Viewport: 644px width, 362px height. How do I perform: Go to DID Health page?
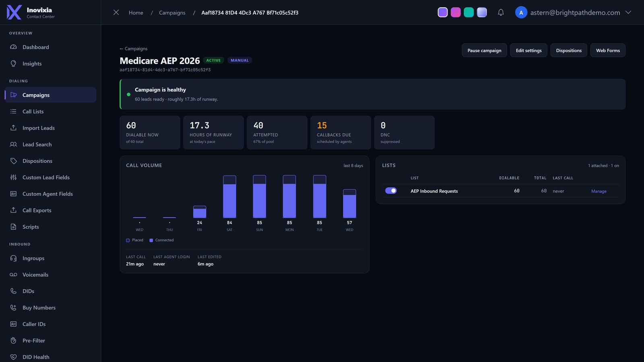tap(50, 357)
